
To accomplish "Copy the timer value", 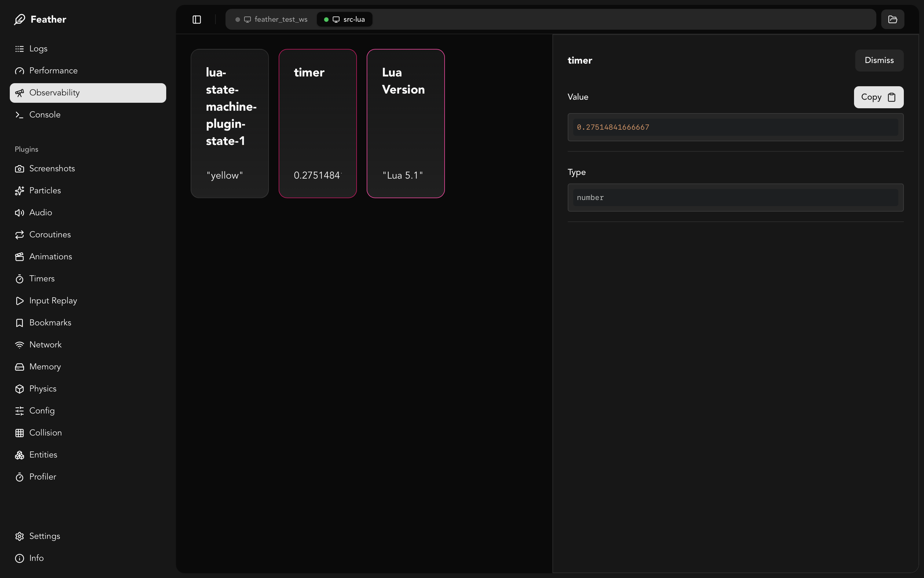I will (x=878, y=97).
